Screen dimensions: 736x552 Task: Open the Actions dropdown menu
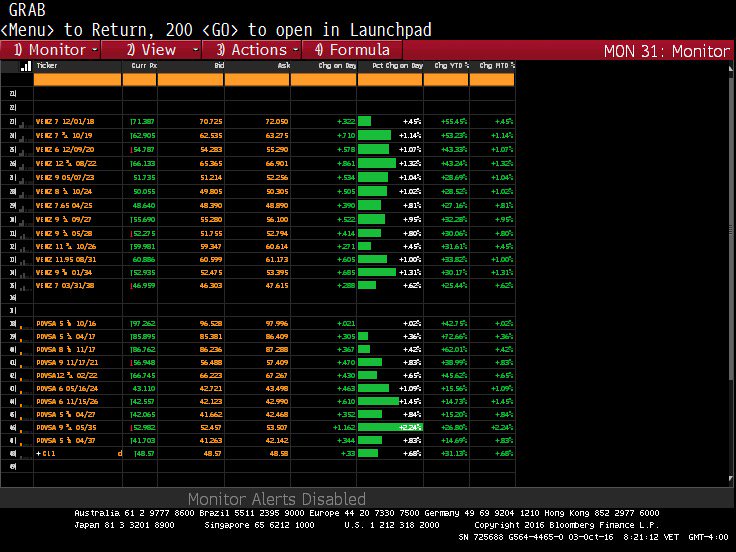252,50
